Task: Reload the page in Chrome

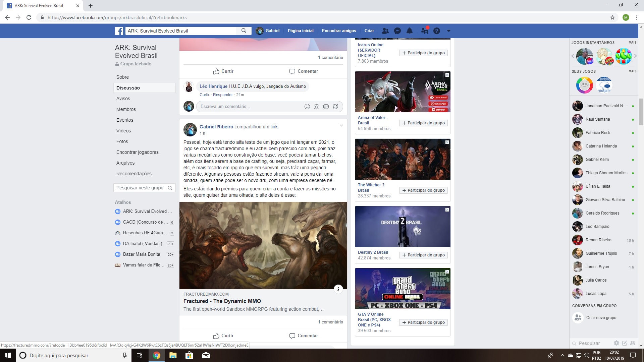Action: [29, 17]
